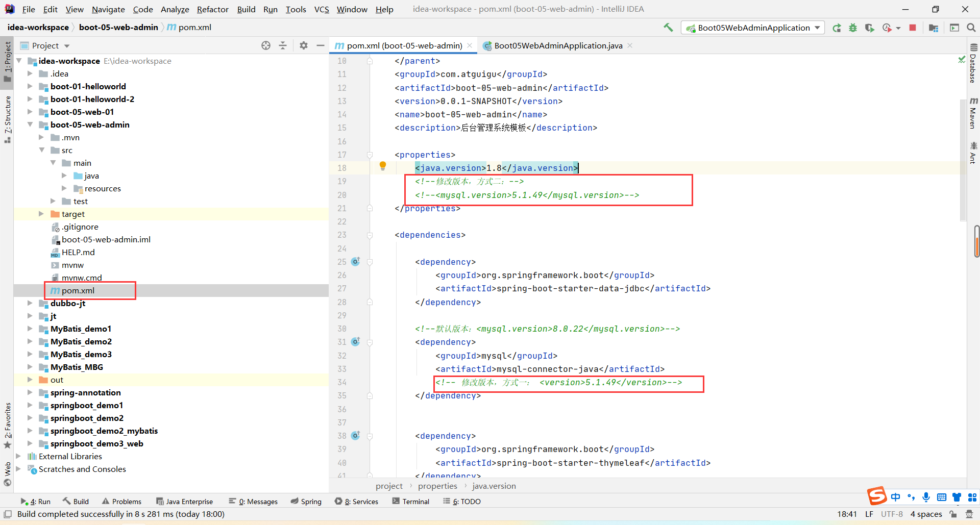980x525 pixels.
Task: Open Project panel settings gear
Action: (x=304, y=45)
